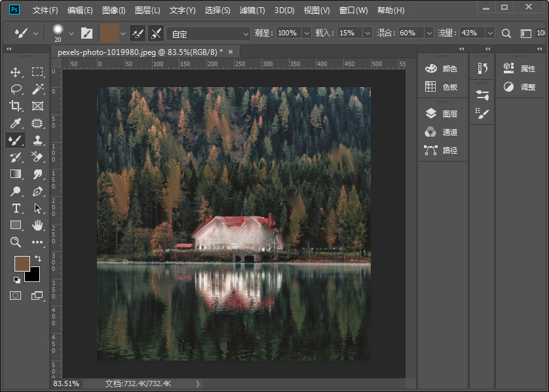Open the 潮湿 wet value dropdown

pos(307,33)
